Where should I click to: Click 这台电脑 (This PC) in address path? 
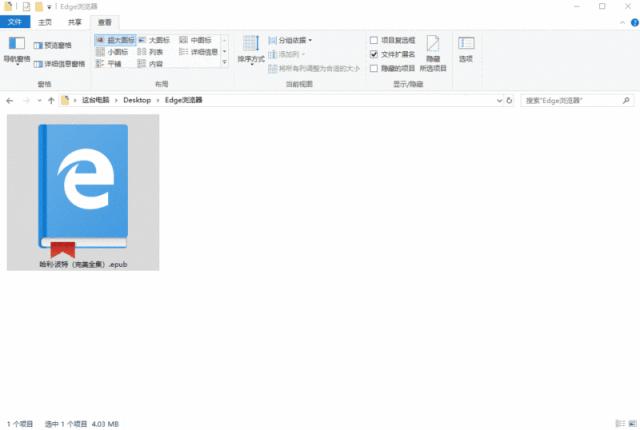(96, 100)
